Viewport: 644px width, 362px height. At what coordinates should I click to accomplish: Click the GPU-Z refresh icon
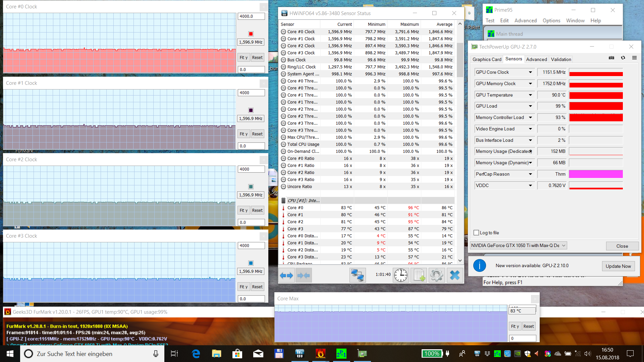point(623,58)
